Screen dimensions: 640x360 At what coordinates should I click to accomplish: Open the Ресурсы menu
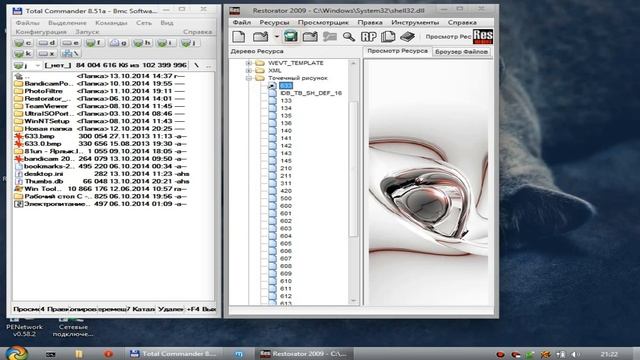[x=274, y=22]
